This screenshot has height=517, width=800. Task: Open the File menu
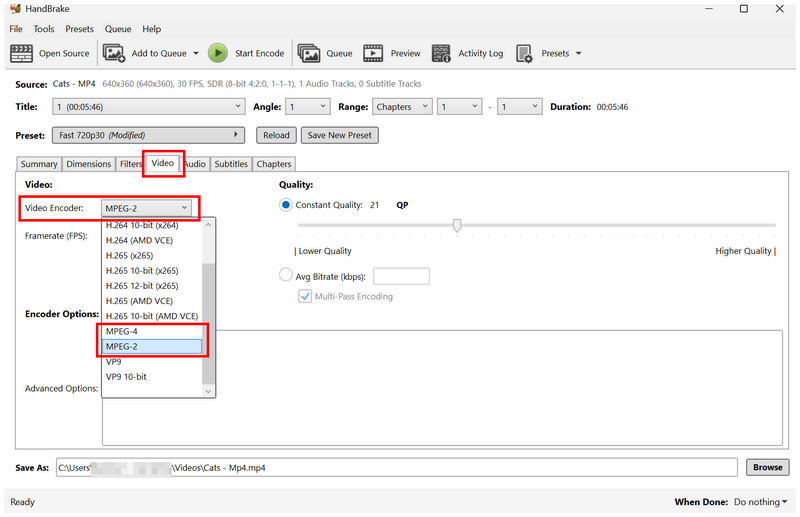(16, 29)
